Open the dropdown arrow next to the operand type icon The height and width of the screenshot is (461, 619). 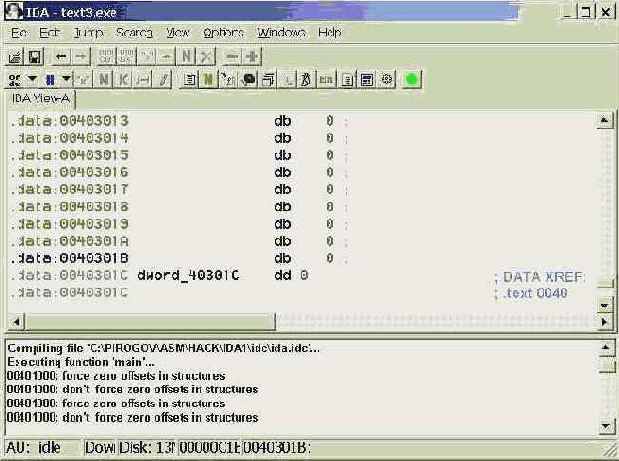coord(32,79)
